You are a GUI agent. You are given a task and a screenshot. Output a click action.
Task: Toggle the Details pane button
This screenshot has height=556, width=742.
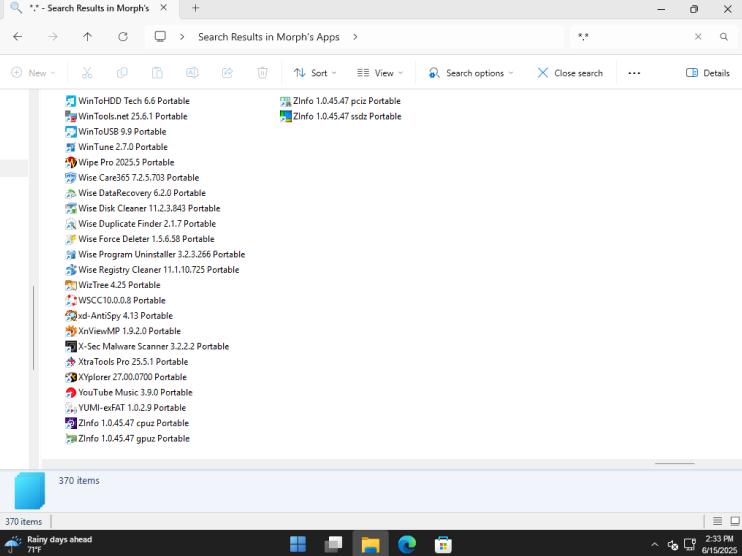[707, 73]
